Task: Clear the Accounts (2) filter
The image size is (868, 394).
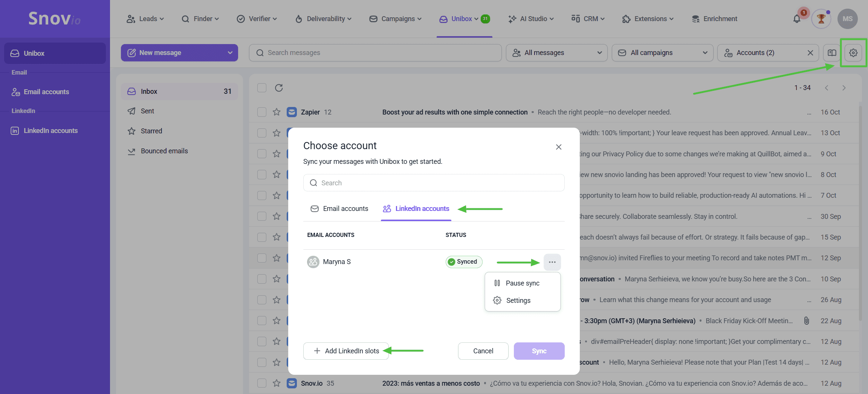Action: [810, 53]
